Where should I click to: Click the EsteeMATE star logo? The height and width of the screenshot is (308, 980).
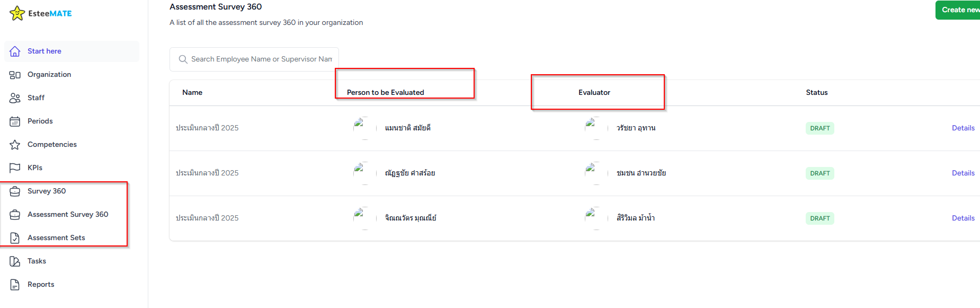(17, 13)
